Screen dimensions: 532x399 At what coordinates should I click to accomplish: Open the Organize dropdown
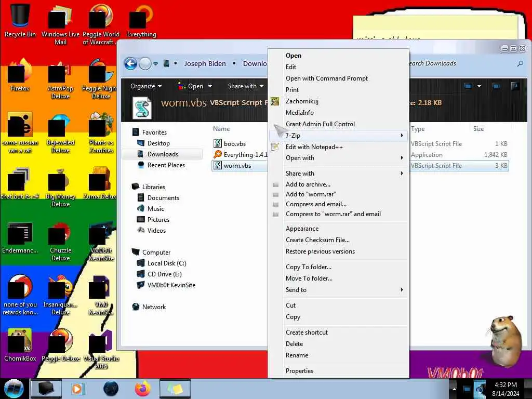tap(146, 86)
